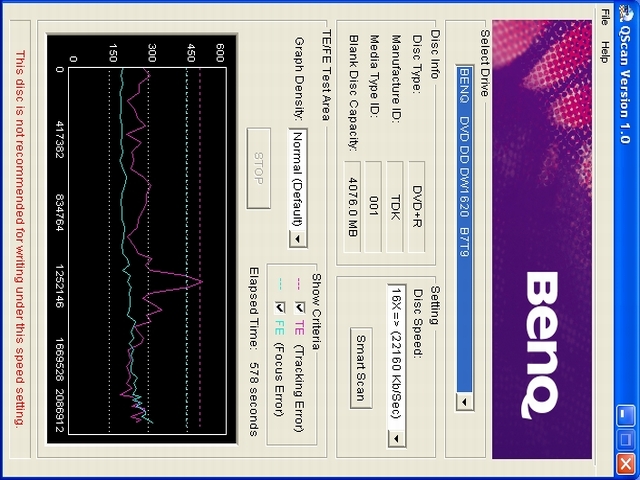Click the Elapsed Time 578 seconds text
Screen dimensions: 640x480
click(254, 351)
